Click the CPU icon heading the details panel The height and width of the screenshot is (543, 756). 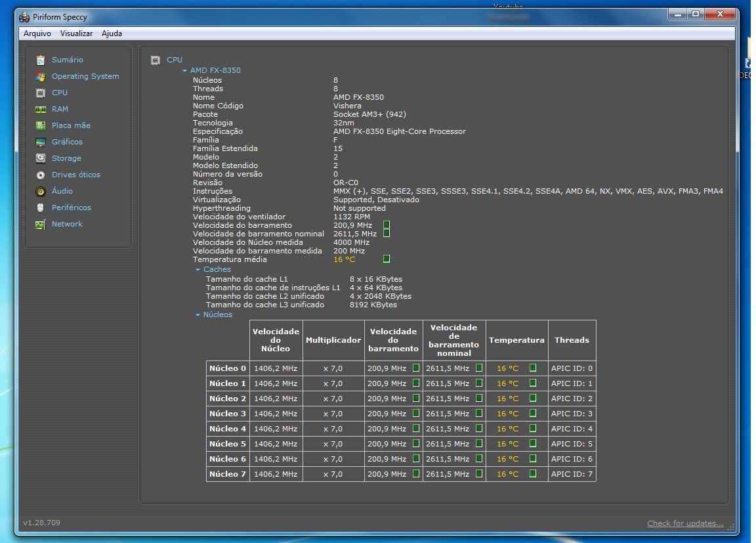coord(156,60)
